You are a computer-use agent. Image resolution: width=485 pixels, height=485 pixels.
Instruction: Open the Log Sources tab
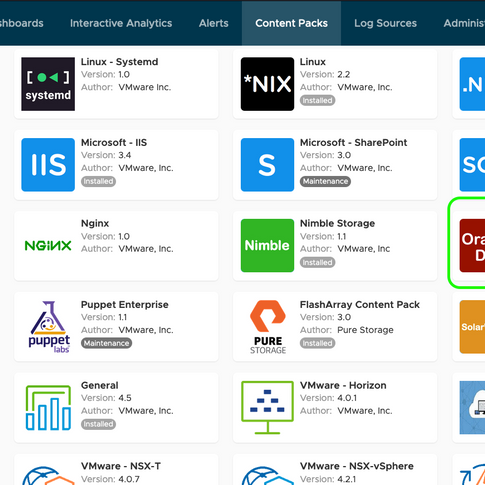tap(385, 23)
